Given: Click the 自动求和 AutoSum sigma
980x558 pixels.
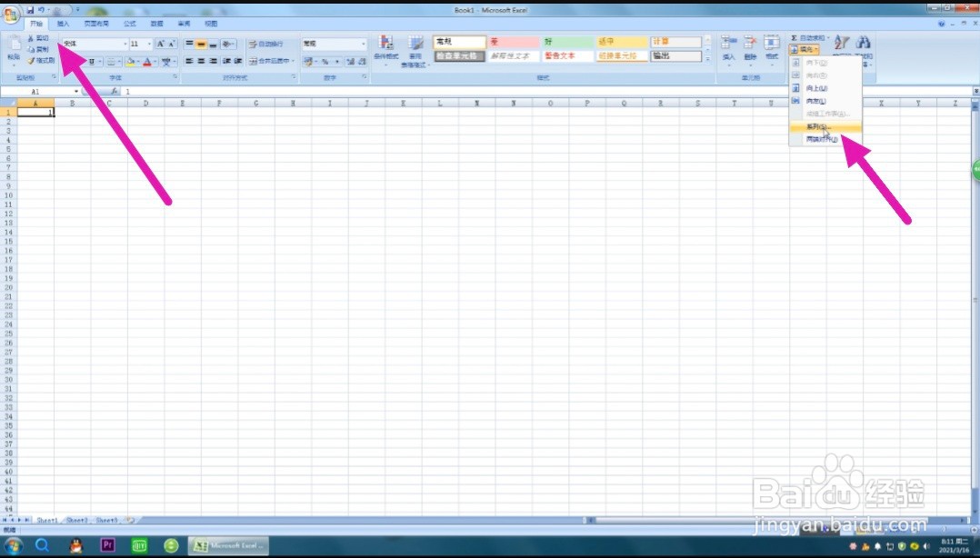Looking at the screenshot, I should (x=795, y=39).
